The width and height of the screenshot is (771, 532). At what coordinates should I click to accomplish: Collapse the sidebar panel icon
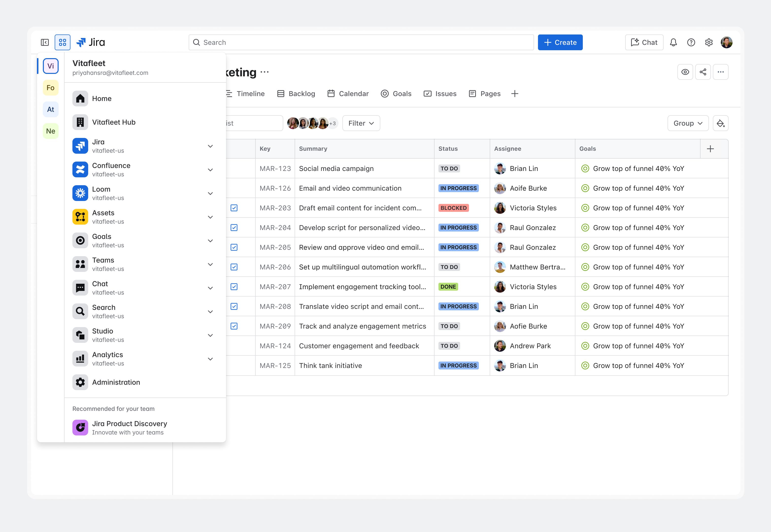45,42
